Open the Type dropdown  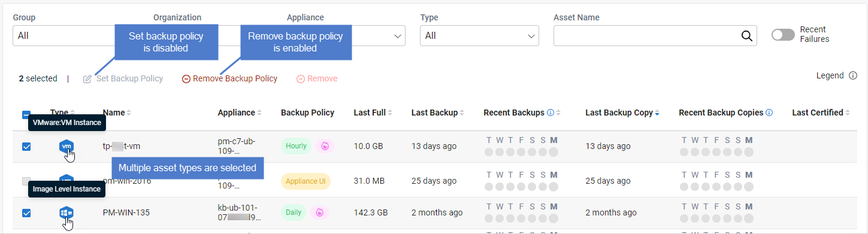(x=479, y=36)
